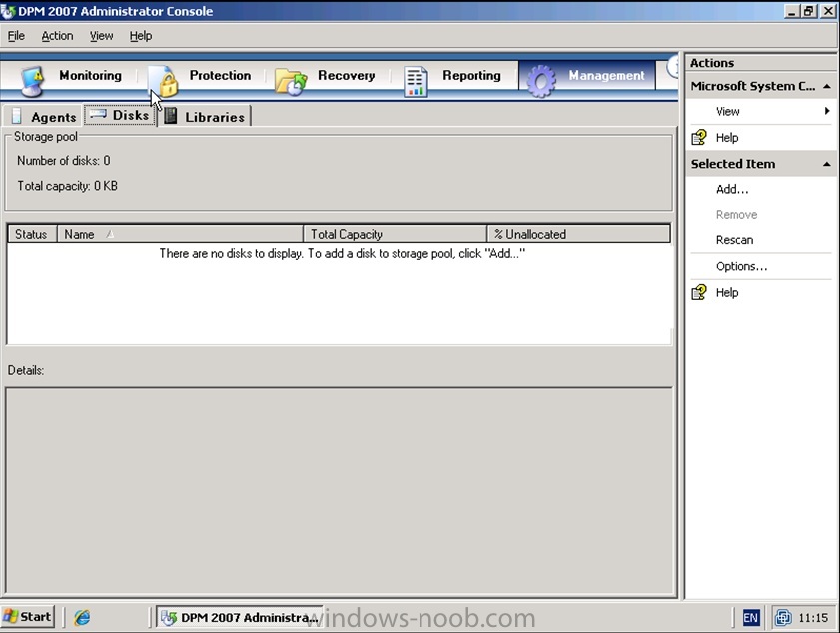Click 'Total capacity: 0 KB' text

67,186
